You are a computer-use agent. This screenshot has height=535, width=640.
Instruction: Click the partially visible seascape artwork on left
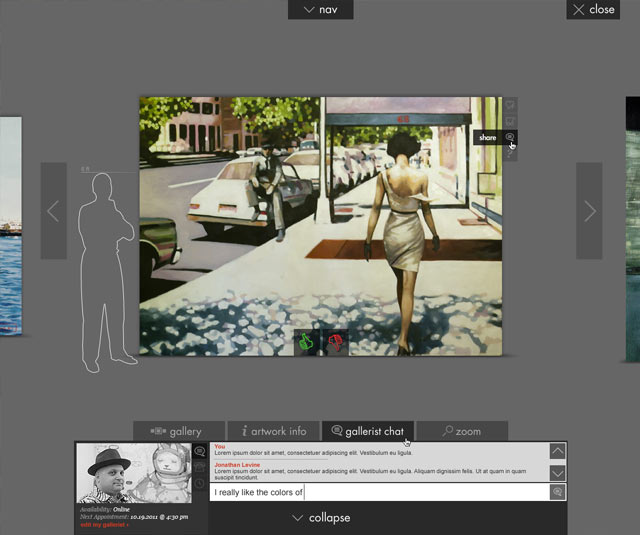11,226
